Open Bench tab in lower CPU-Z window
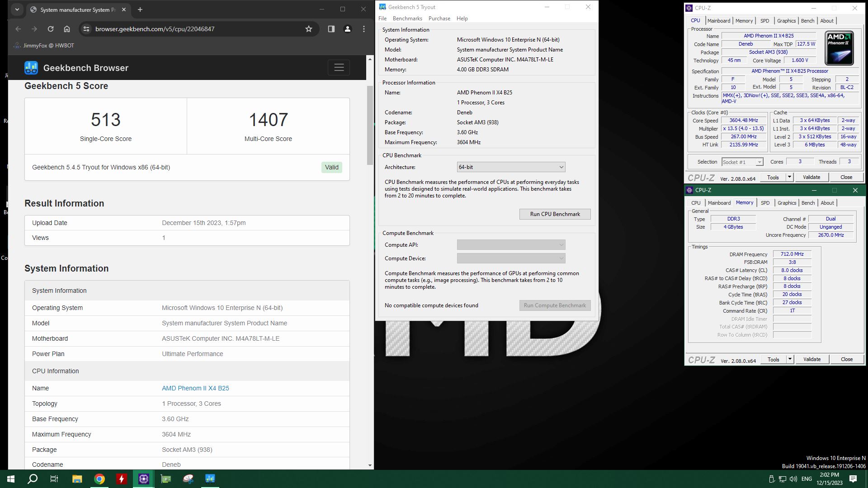868x488 pixels. (x=808, y=203)
